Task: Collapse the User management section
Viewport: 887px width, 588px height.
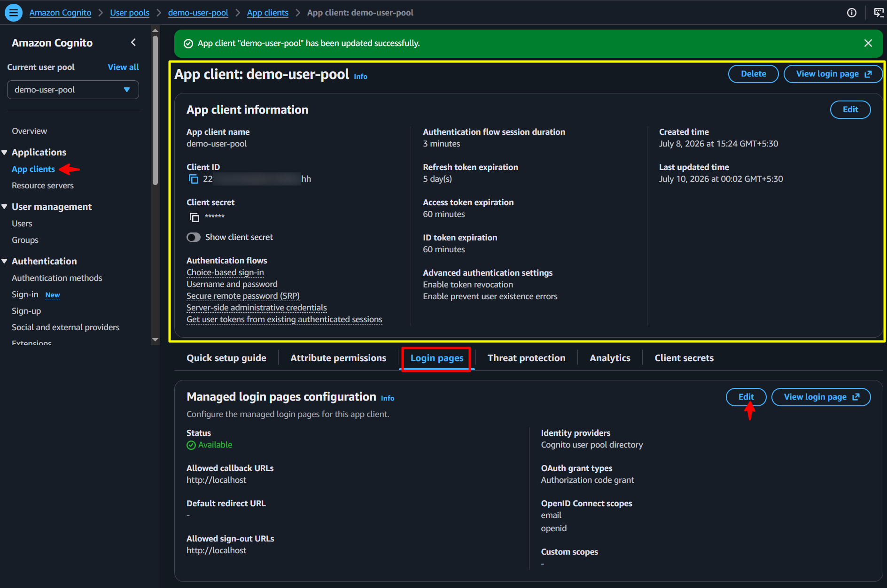Action: (x=5, y=207)
